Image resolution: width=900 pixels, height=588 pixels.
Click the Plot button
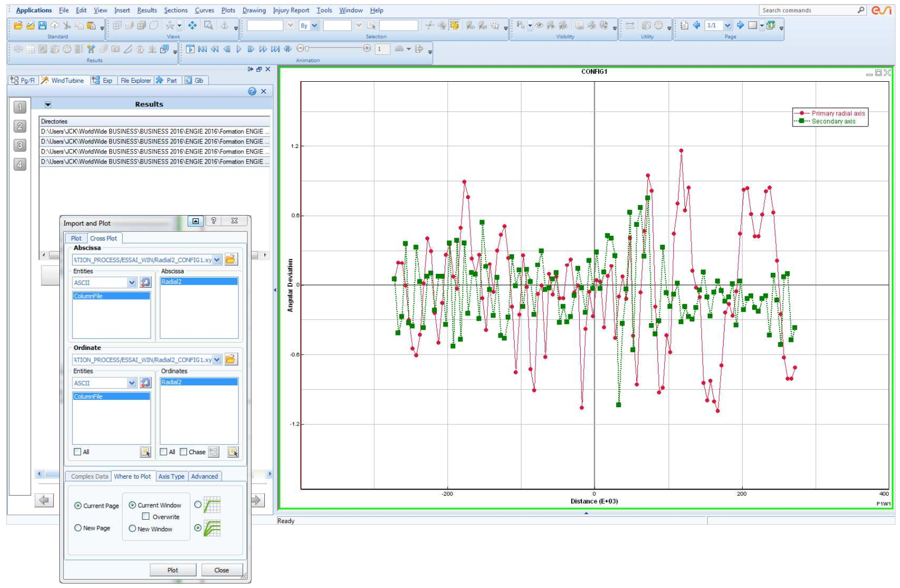click(x=173, y=570)
